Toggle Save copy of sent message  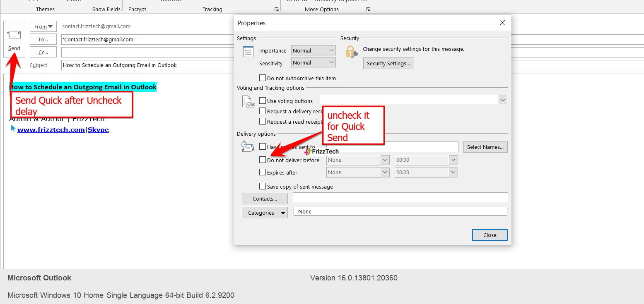pyautogui.click(x=262, y=186)
